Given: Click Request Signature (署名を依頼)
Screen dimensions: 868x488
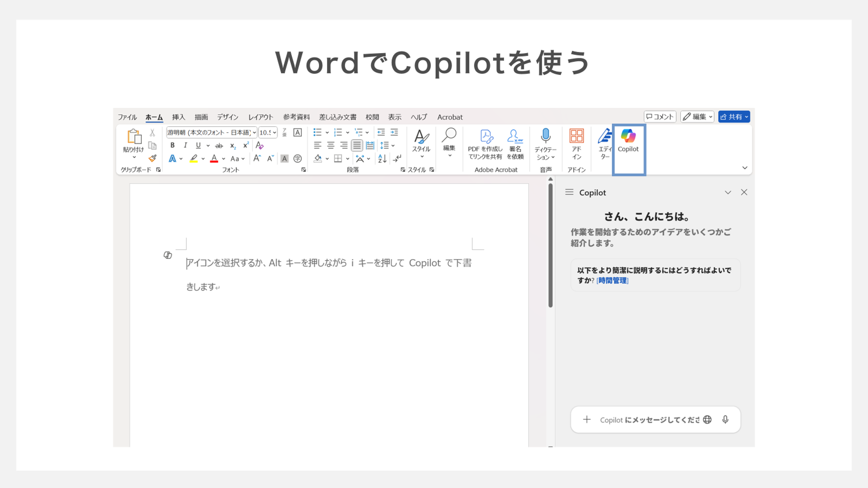Looking at the screenshot, I should coord(515,144).
